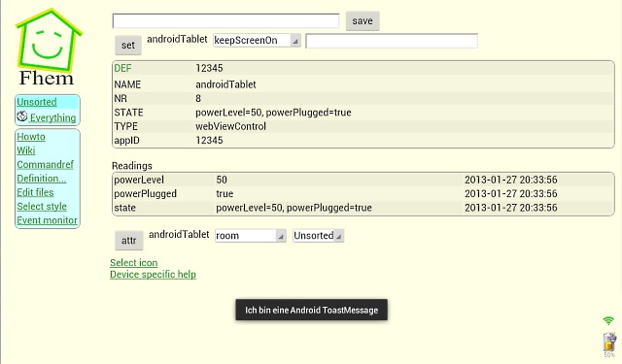Image resolution: width=622 pixels, height=364 pixels.
Task: Click the green DEF link
Action: tap(122, 68)
